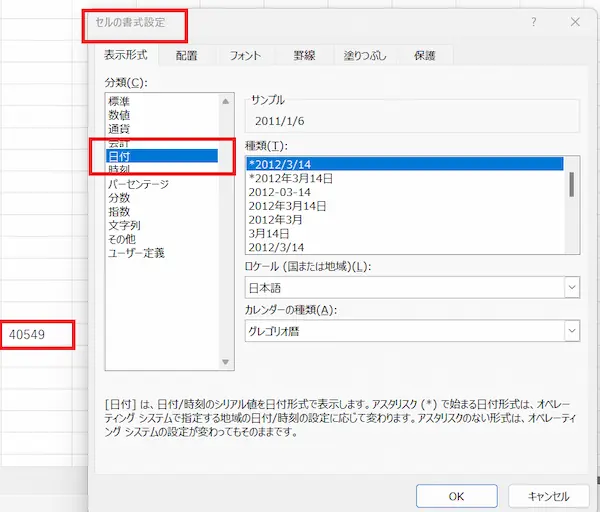Open the フォント tab

click(x=245, y=55)
